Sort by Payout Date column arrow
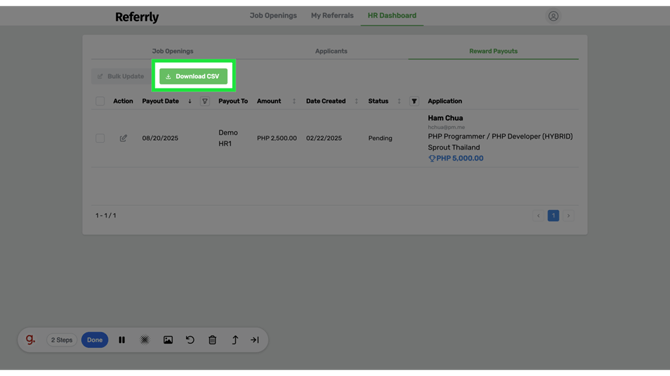The image size is (670, 376). [x=190, y=101]
